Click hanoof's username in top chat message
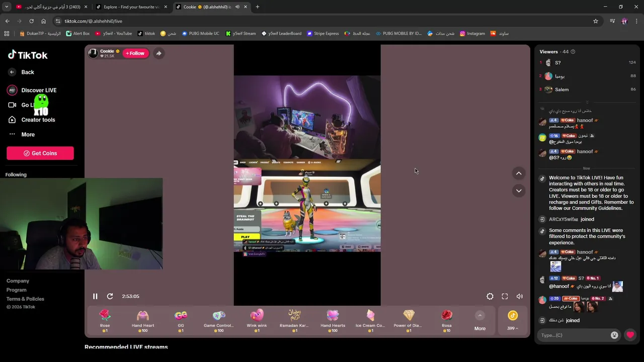 585,121
